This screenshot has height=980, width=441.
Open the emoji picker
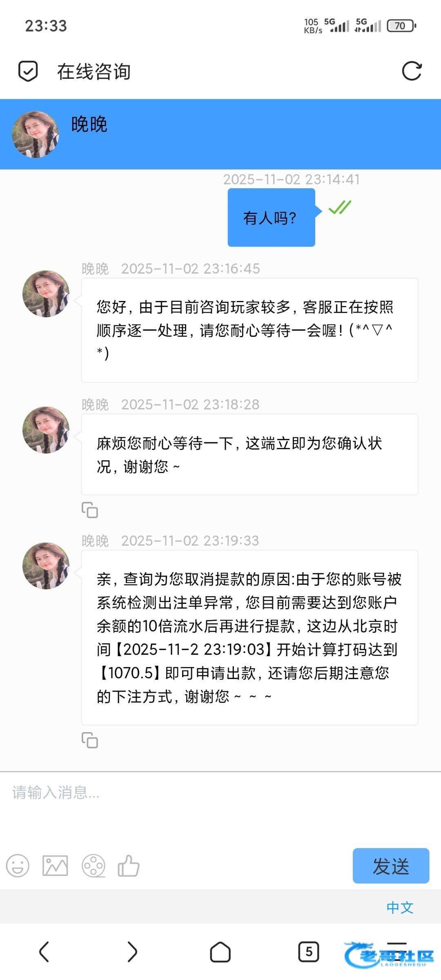(18, 865)
